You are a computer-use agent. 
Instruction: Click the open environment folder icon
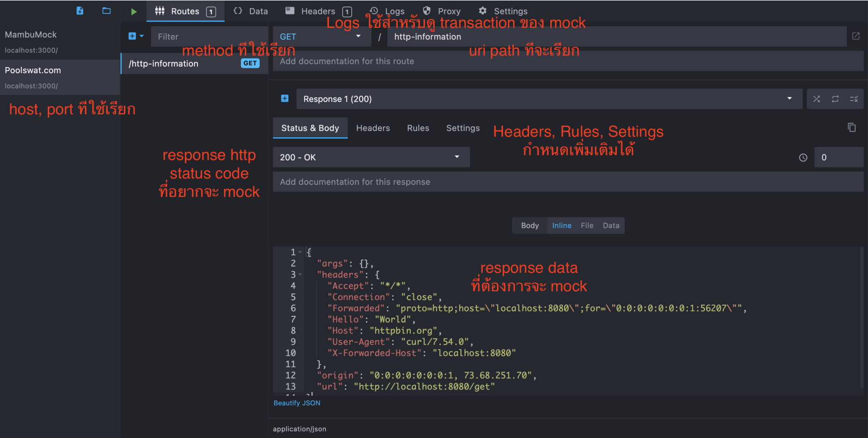tap(106, 11)
